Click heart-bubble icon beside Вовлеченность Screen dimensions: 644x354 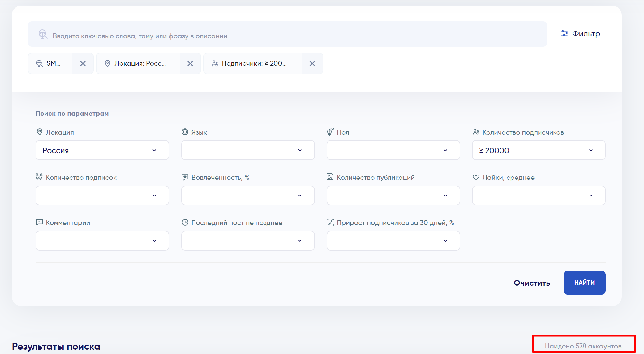(185, 177)
